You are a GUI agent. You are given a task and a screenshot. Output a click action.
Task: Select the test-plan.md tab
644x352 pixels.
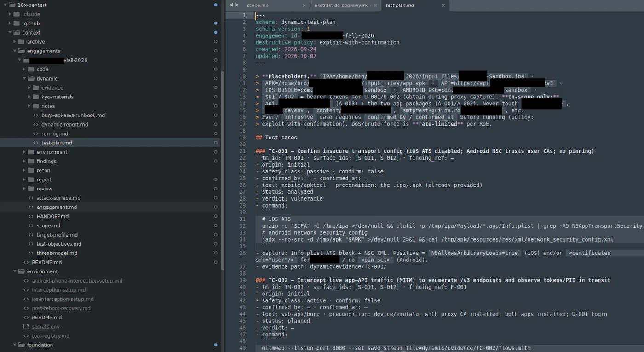tap(400, 6)
